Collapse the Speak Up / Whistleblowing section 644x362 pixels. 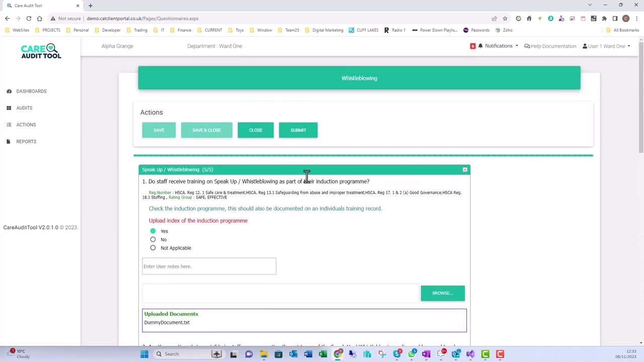[465, 169]
